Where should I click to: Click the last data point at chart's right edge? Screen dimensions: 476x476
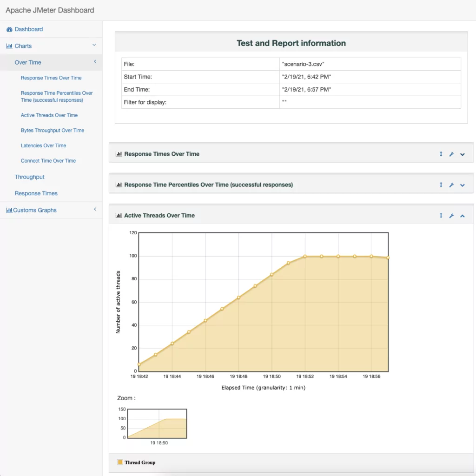pyautogui.click(x=388, y=258)
